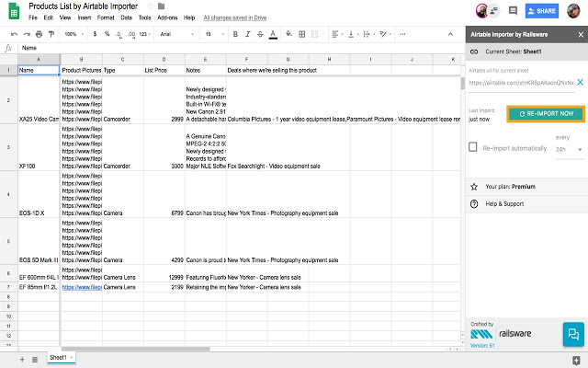Screen dimensions: 588x368
Task: Open the zoom 100% dropdown
Action: (73, 34)
